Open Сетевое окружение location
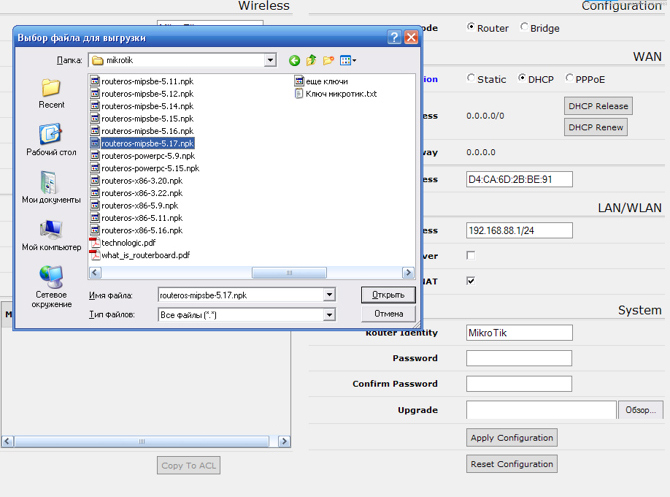670x497 pixels. [x=51, y=284]
